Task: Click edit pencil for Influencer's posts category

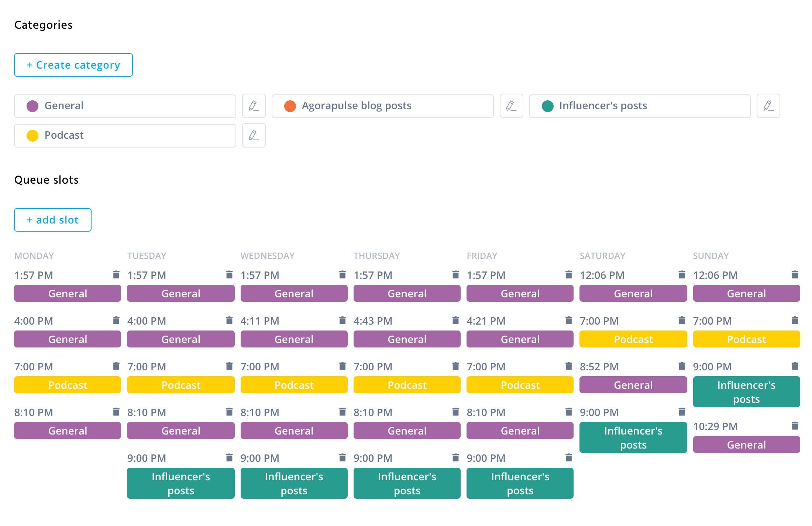Action: 768,106
